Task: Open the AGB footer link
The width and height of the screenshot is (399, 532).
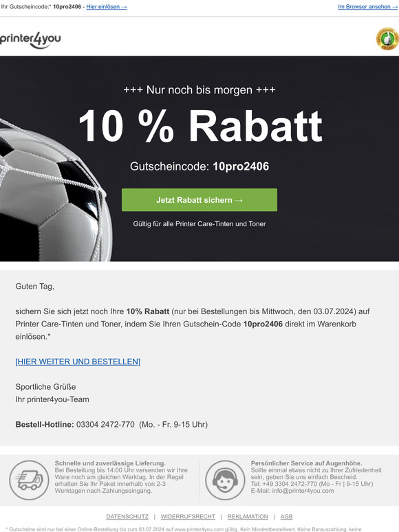Action: 286,516
